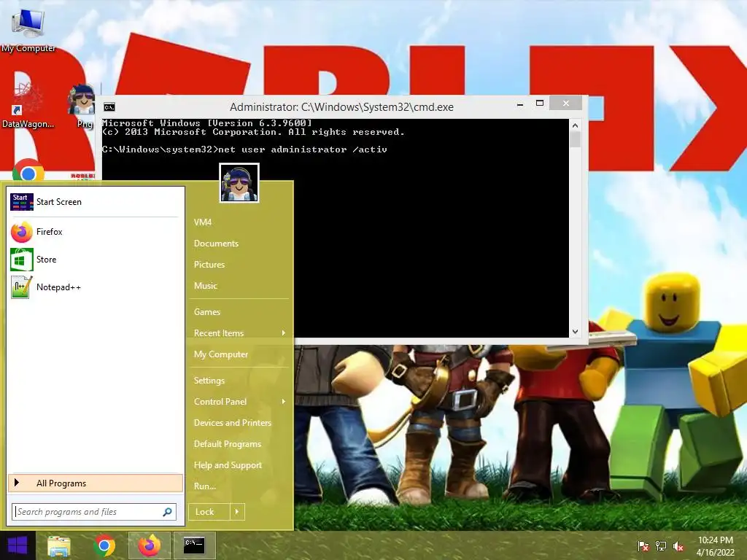747x560 pixels.
Task: Open the clock showing 10:24 PM
Action: click(716, 546)
